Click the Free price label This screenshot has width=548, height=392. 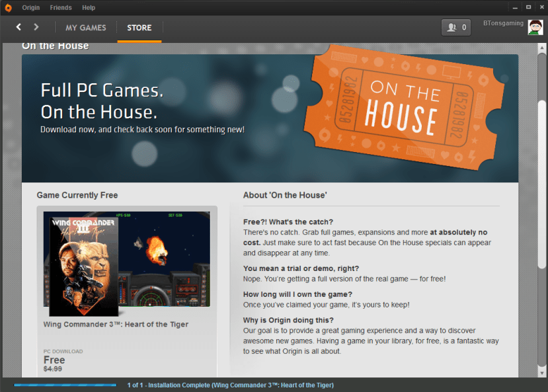click(54, 360)
